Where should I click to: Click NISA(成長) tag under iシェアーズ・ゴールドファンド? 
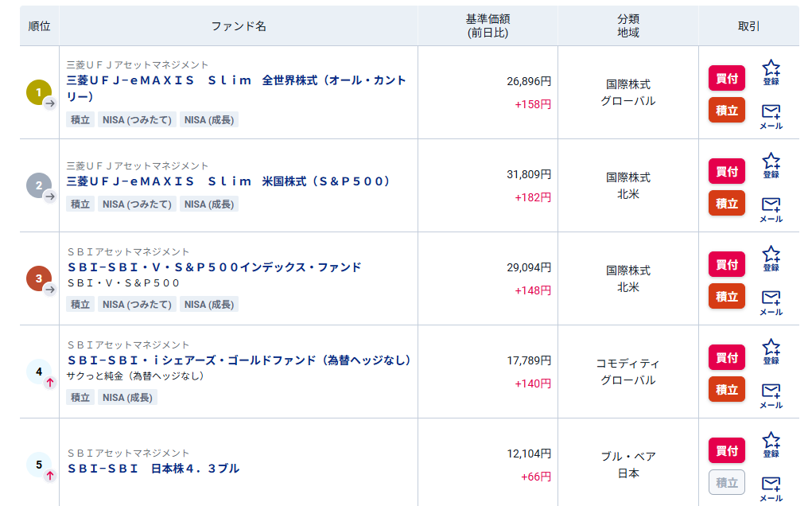tap(127, 398)
